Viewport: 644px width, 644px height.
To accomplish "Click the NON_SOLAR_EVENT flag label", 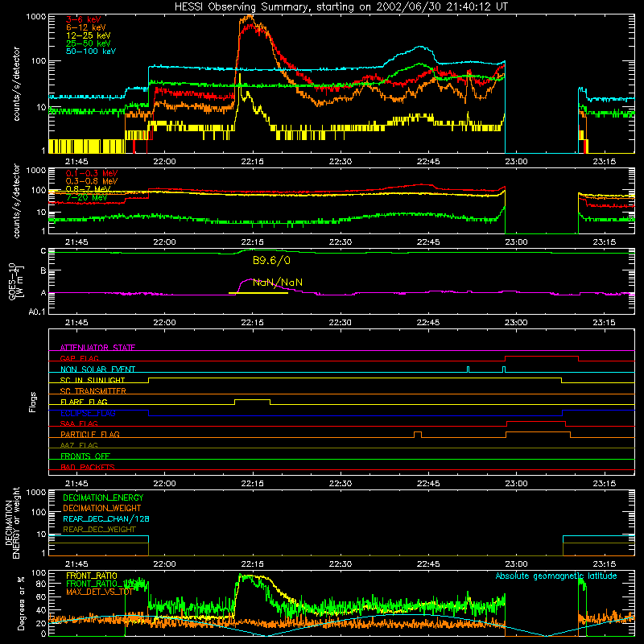I will 97,369.
